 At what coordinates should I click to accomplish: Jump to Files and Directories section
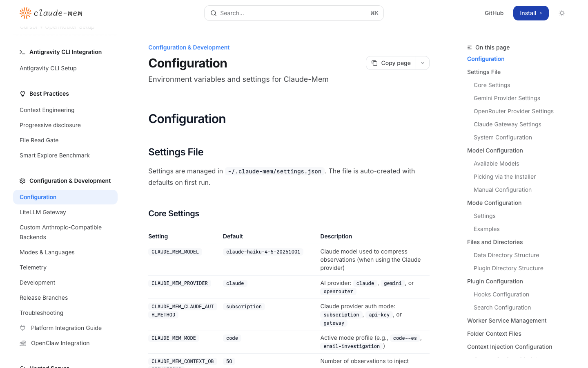coord(495,242)
